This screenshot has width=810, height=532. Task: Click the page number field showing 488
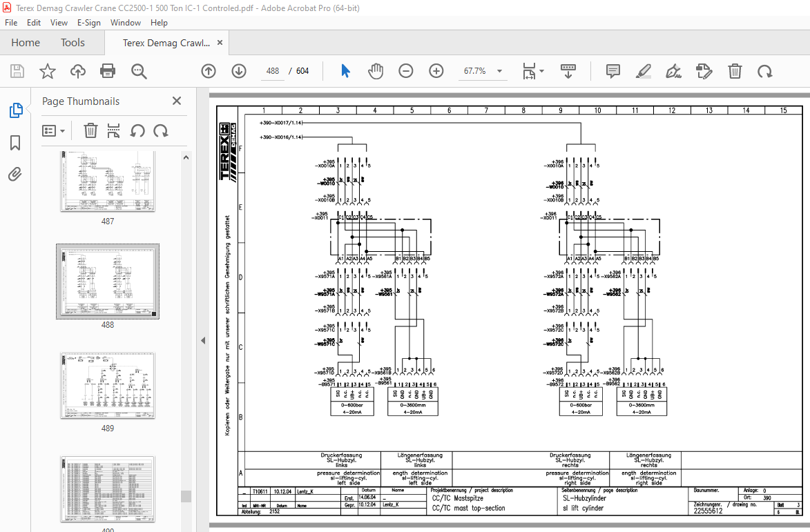273,71
